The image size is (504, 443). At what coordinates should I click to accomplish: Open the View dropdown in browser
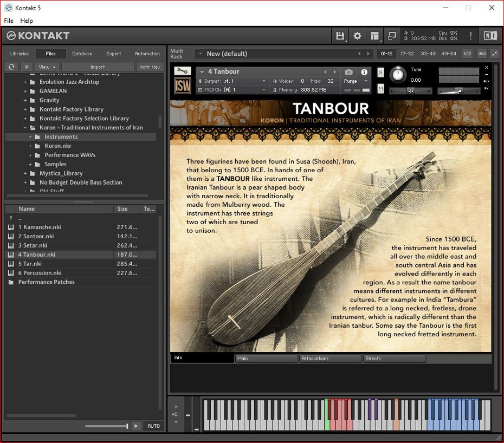47,67
